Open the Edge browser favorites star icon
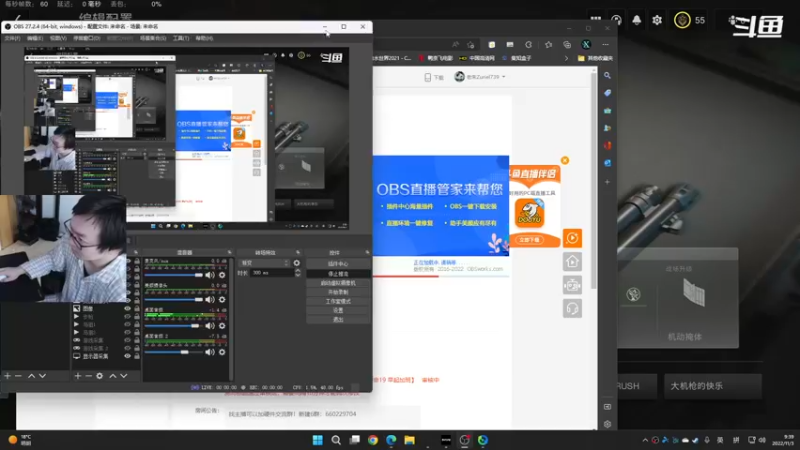The width and height of the screenshot is (800, 450). [548, 45]
